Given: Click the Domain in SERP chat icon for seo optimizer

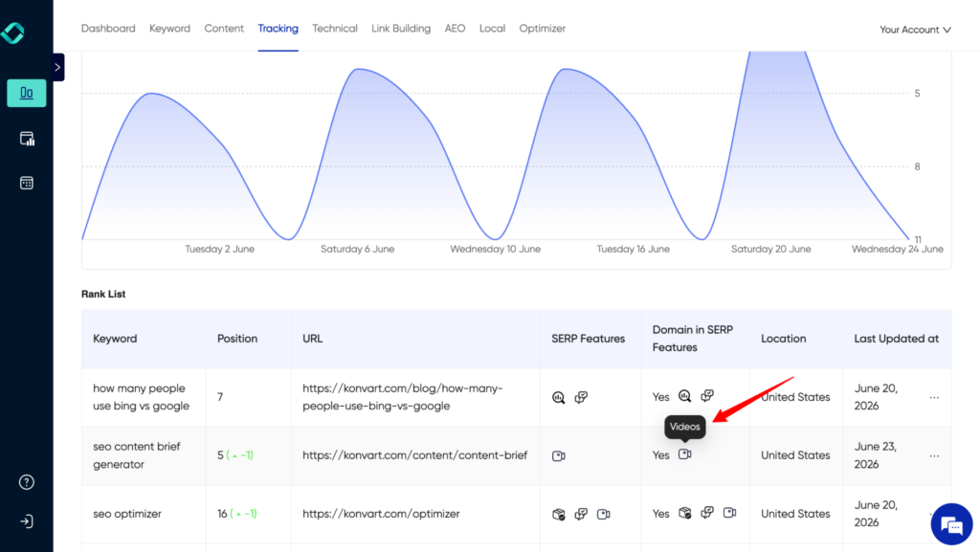Looking at the screenshot, I should click(707, 513).
